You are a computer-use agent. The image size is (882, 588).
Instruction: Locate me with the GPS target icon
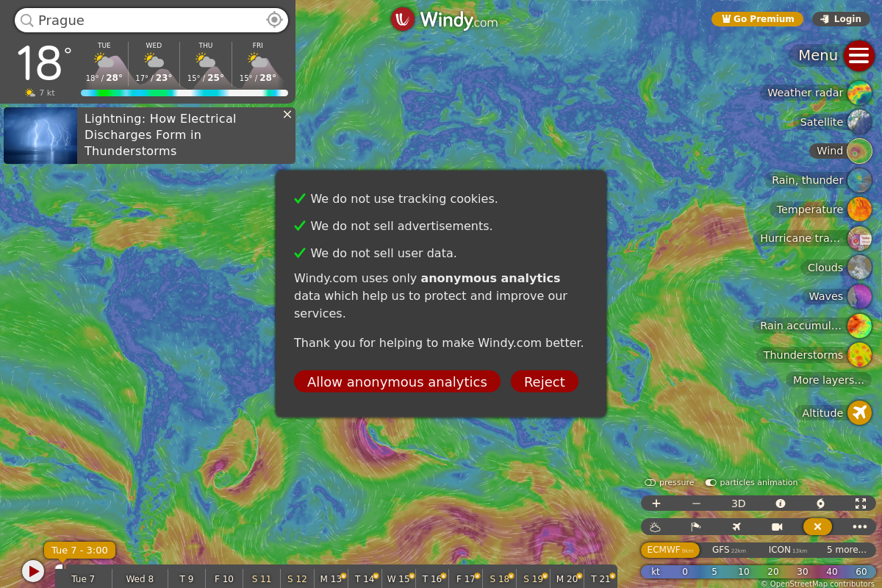click(274, 20)
